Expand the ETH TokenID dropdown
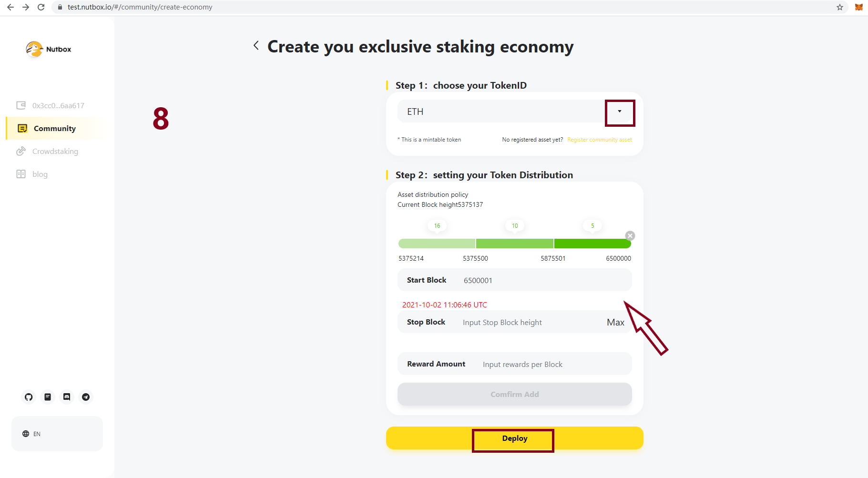The image size is (868, 478). coord(619,112)
